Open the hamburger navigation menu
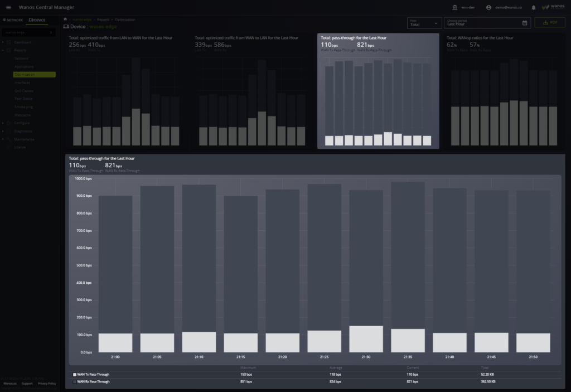Screen dimensions: 571x392 (x=8, y=7)
